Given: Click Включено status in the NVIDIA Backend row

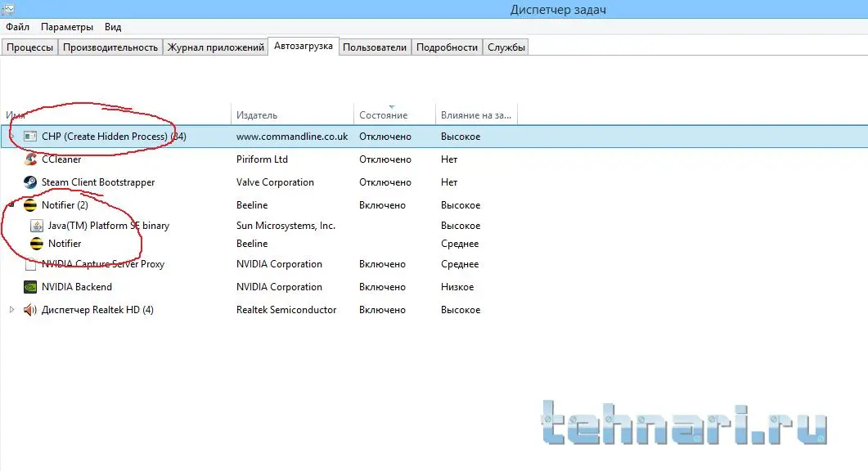Looking at the screenshot, I should [x=383, y=287].
